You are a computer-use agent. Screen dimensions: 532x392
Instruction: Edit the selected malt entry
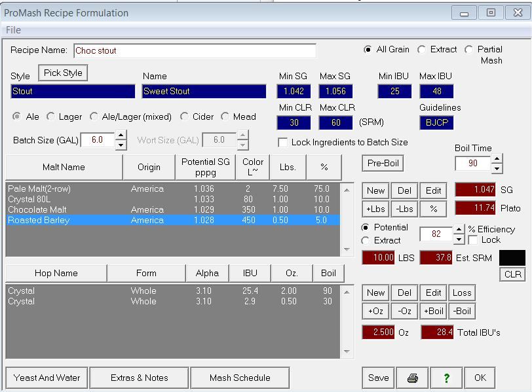click(x=433, y=190)
